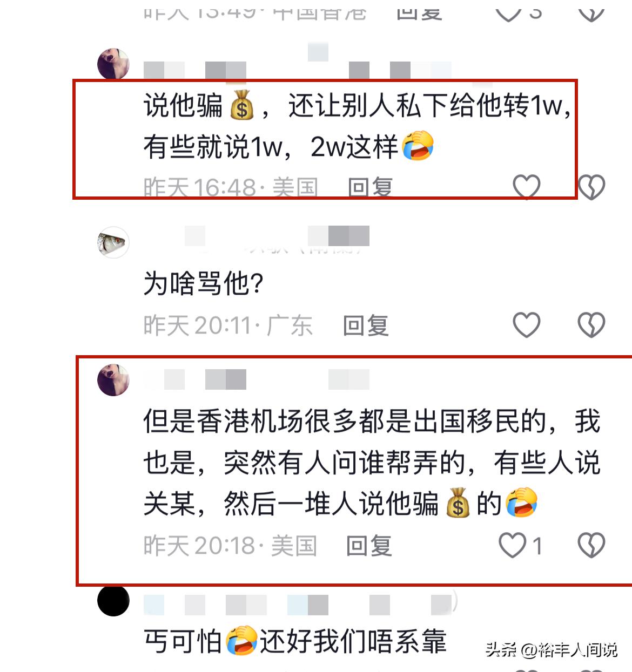Open avatar of the 说他骗 commenter

113,64
